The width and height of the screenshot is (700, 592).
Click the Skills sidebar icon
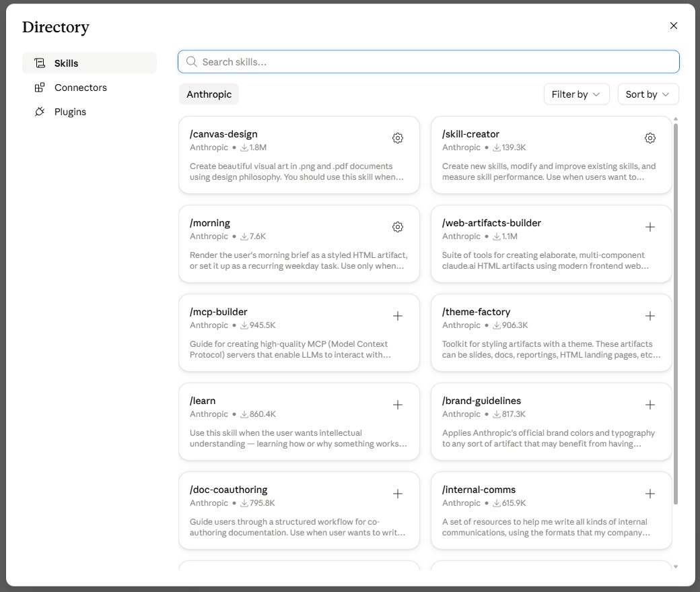(x=40, y=63)
